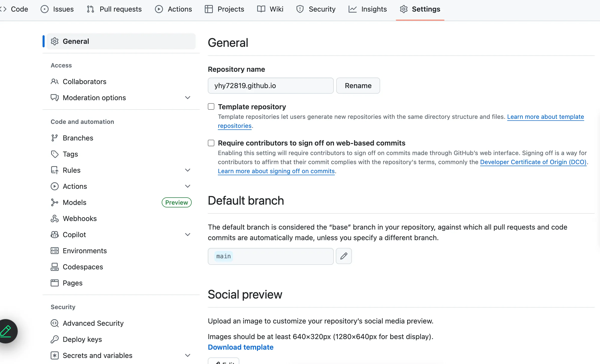
Task: Open Pages settings page
Action: coord(121,283)
